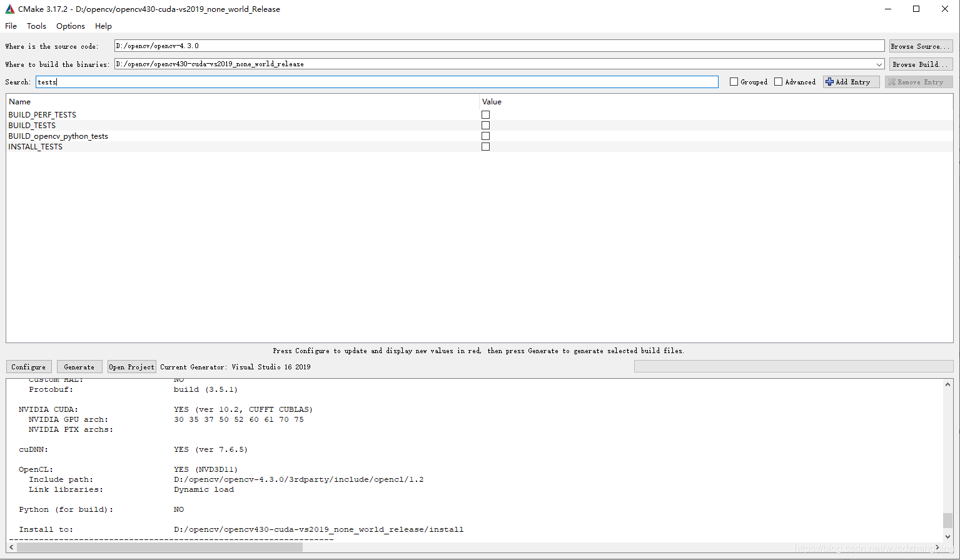Click the output log vertical scrollbar thumb
This screenshot has height=560, width=960.
(947, 520)
